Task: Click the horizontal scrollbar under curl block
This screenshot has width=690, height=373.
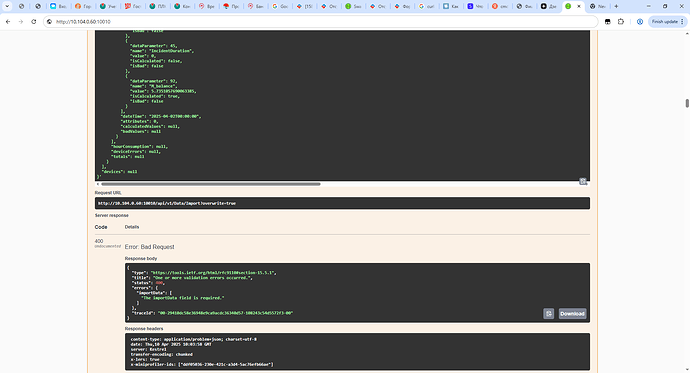Action: (x=210, y=184)
